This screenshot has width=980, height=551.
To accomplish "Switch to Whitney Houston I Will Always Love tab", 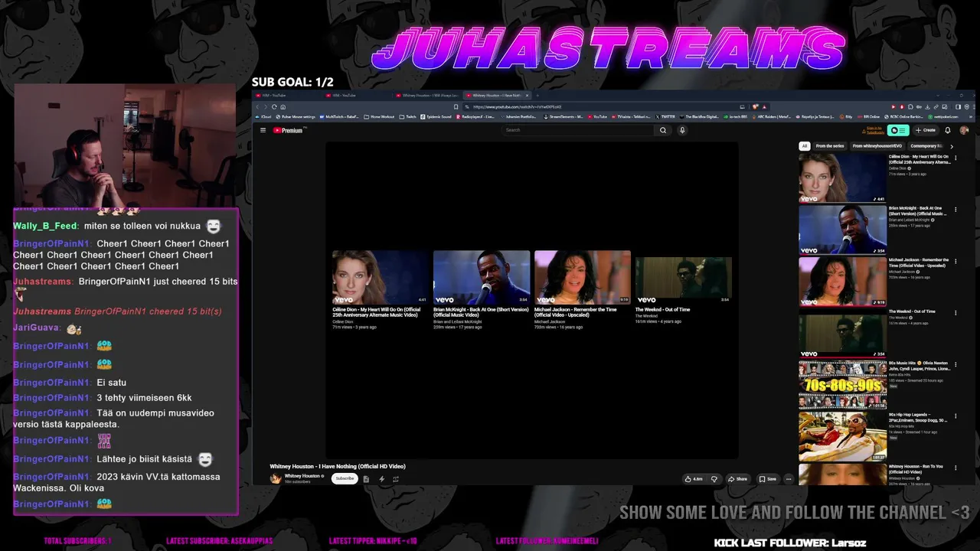I will pos(430,96).
